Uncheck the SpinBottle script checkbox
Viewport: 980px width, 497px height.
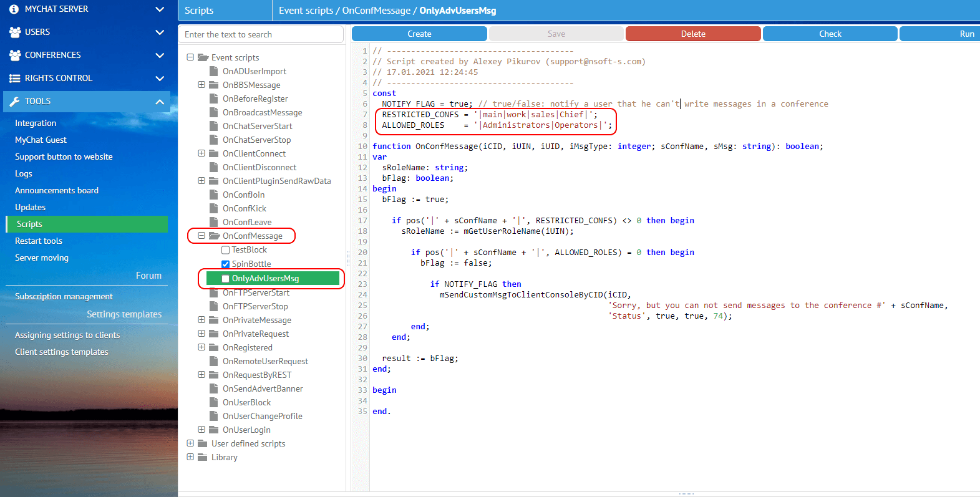pos(226,264)
